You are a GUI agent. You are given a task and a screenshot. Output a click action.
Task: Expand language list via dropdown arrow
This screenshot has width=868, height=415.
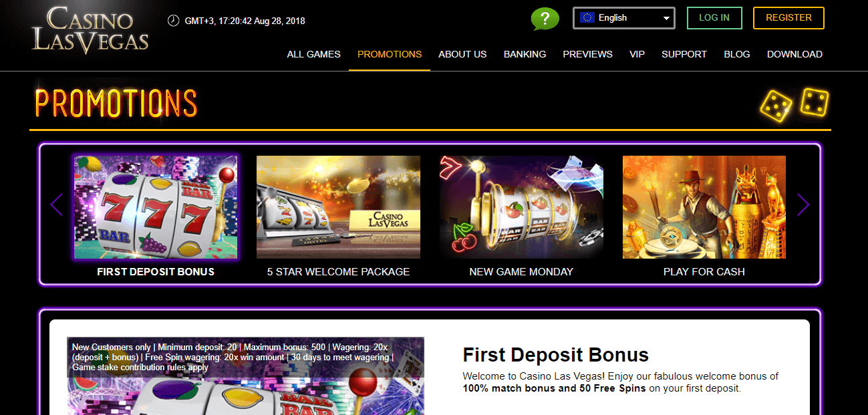click(666, 19)
